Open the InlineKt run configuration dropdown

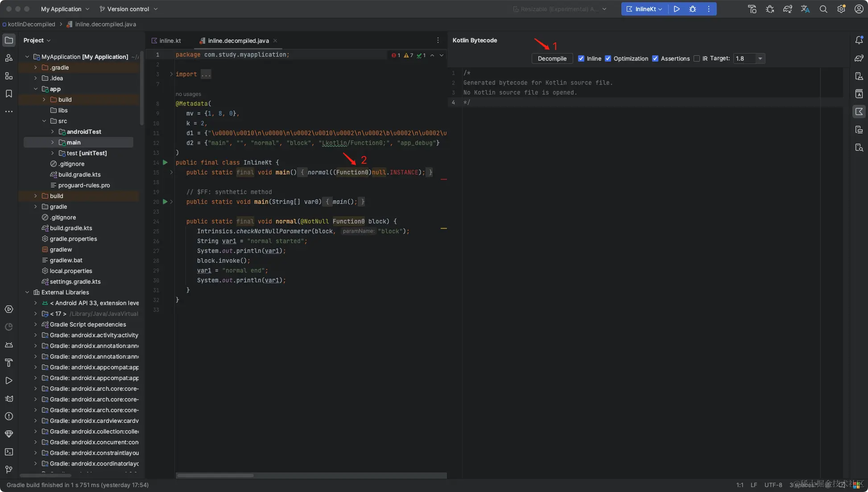645,9
